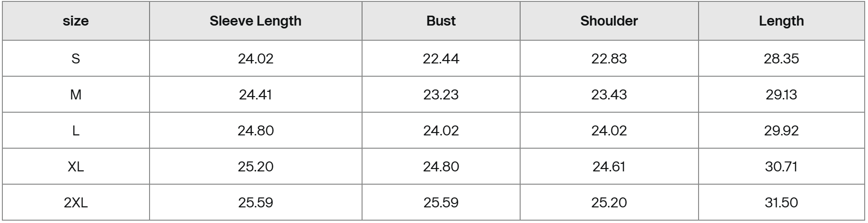Click Shoulder value 24.61 in the XL row
The height and width of the screenshot is (223, 868).
coord(609,167)
